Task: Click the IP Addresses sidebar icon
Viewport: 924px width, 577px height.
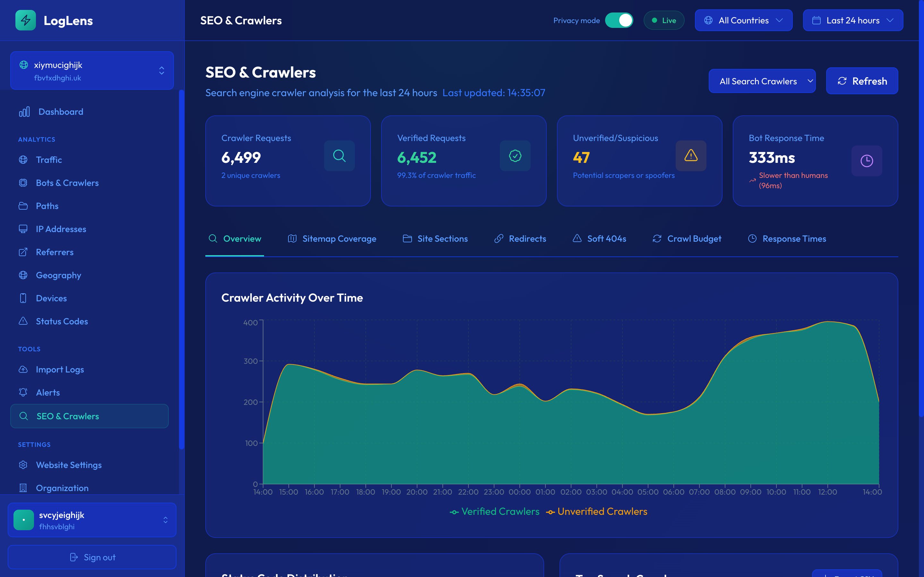Action: click(x=23, y=229)
